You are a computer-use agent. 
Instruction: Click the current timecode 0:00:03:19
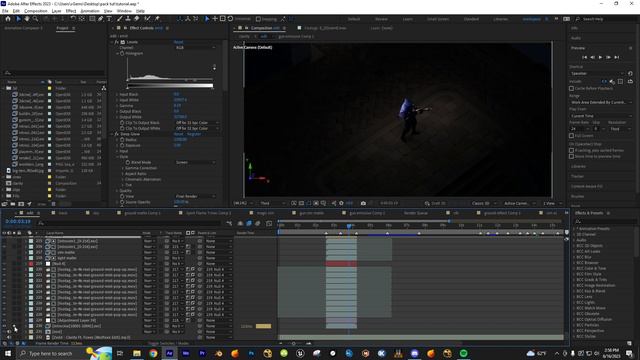pyautogui.click(x=18, y=222)
